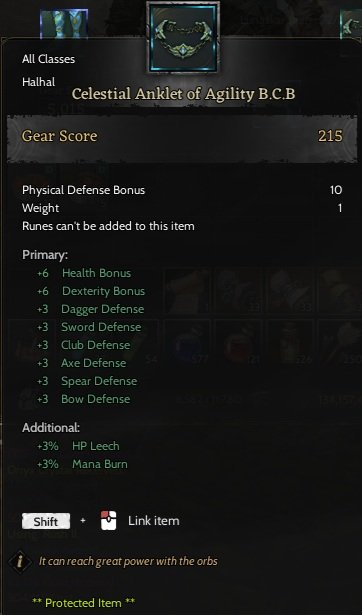
Task: Select the leg armor icon top-left
Action: pos(64,24)
